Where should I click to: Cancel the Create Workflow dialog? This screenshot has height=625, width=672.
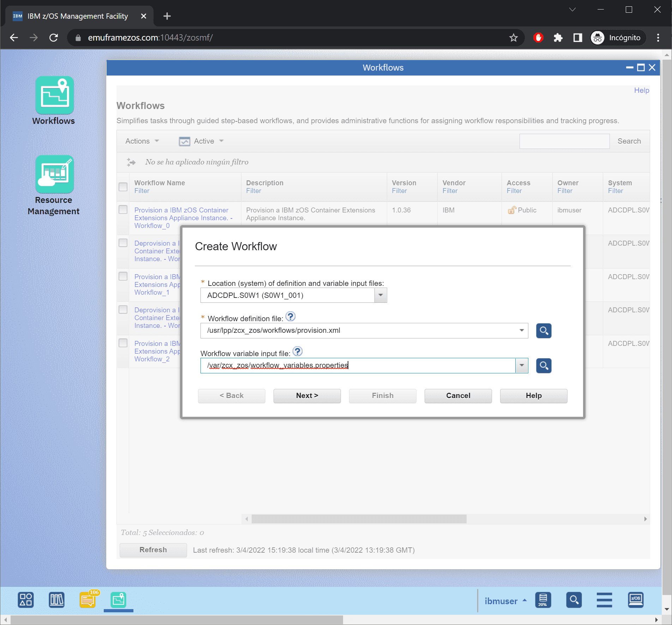click(x=458, y=396)
